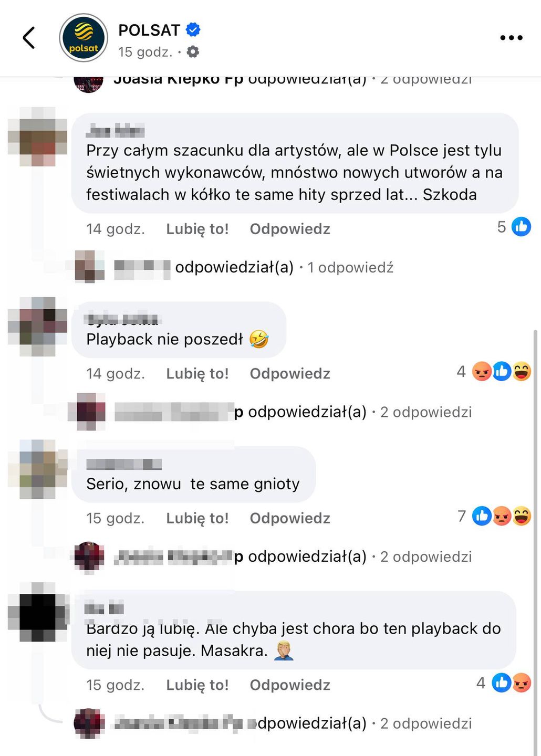
Task: Open reactions on the Masakra comment
Action: [503, 683]
